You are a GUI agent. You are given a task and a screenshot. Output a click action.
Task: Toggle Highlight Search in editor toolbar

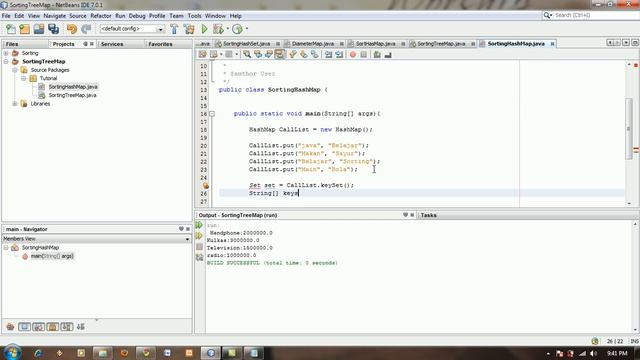point(280,54)
